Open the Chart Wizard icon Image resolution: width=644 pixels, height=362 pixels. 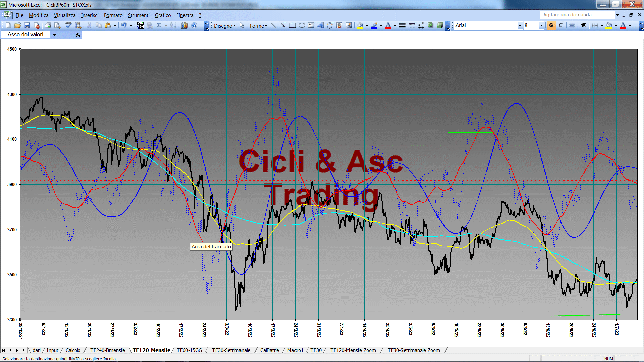(x=184, y=25)
